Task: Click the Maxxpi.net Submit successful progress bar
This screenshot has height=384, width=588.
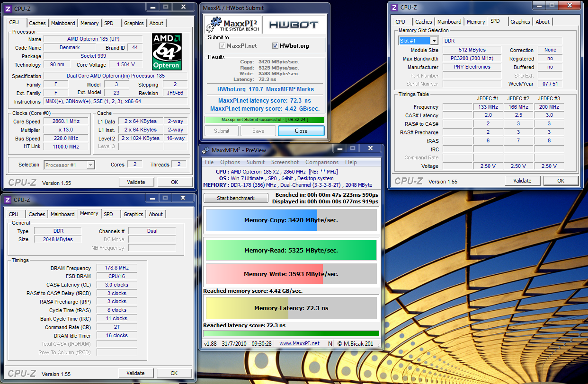Action: coord(265,120)
